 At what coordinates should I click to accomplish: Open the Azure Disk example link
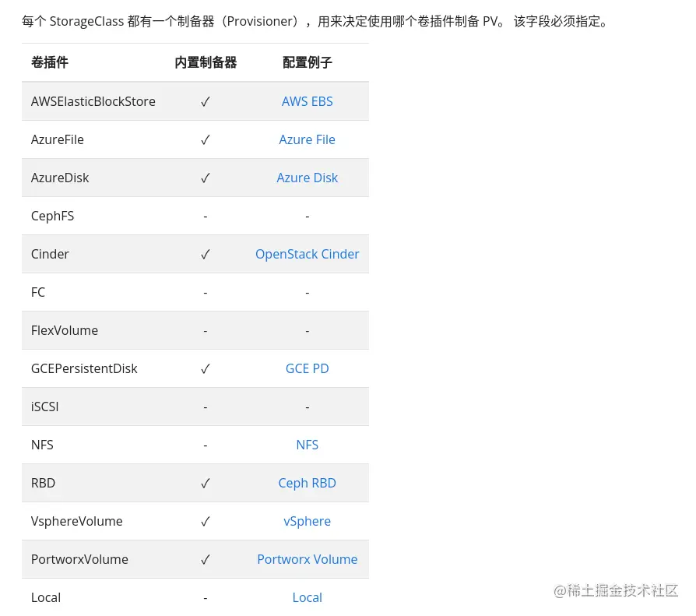pyautogui.click(x=308, y=178)
